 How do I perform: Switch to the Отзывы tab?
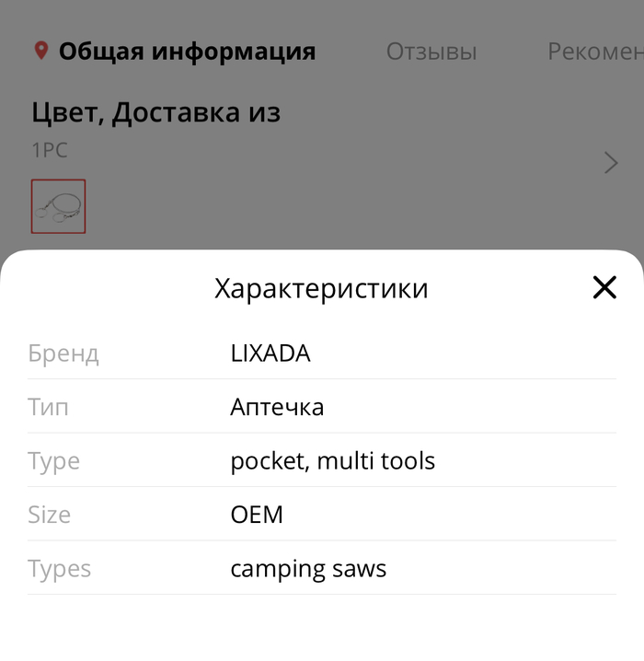pos(431,52)
